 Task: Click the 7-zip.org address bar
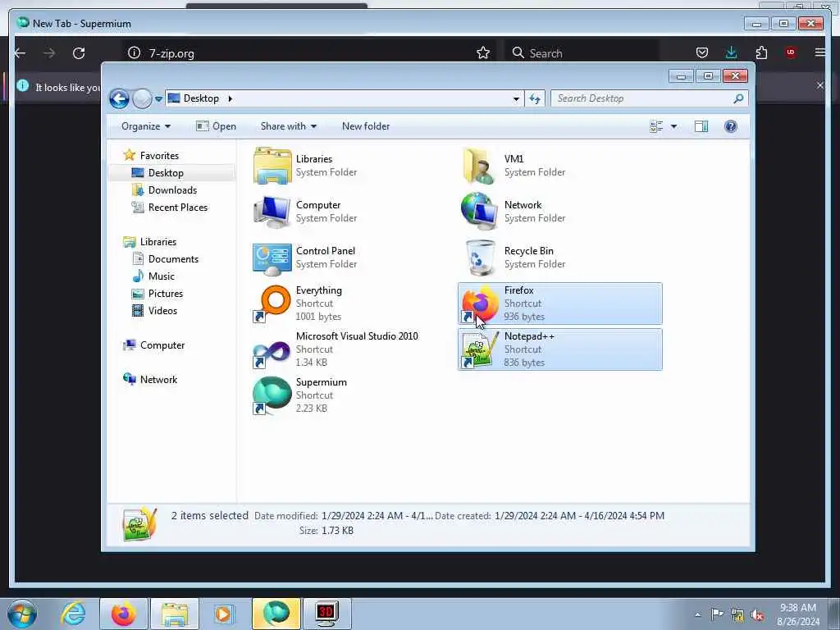pos(308,53)
